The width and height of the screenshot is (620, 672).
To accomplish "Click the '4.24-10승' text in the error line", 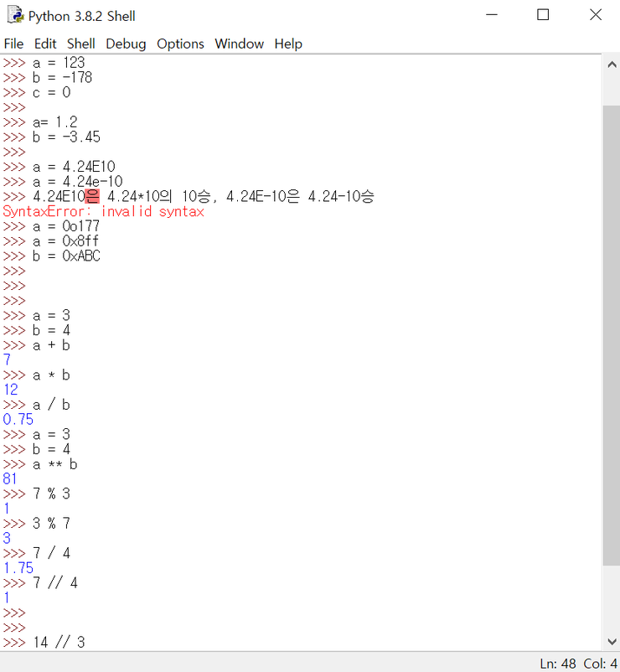I will pos(341,196).
